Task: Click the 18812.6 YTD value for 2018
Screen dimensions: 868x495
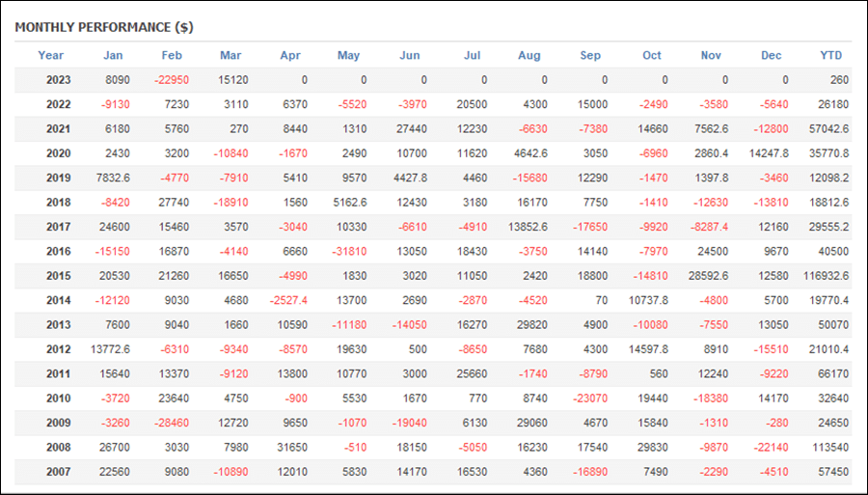Action: click(x=828, y=202)
